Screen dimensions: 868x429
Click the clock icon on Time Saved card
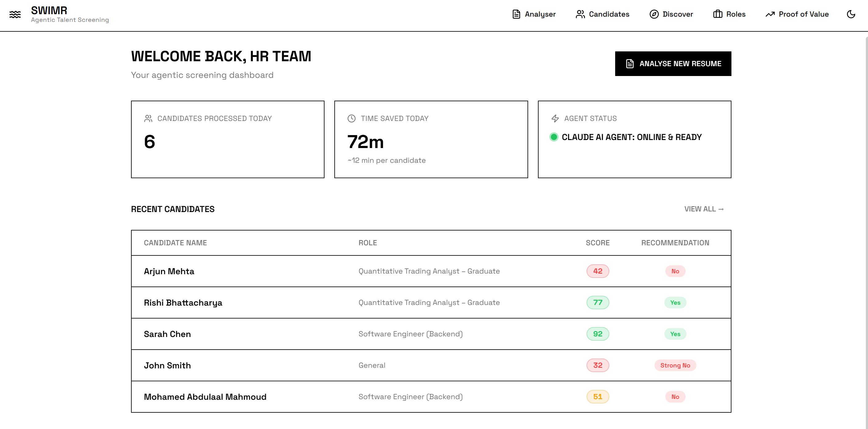tap(352, 118)
